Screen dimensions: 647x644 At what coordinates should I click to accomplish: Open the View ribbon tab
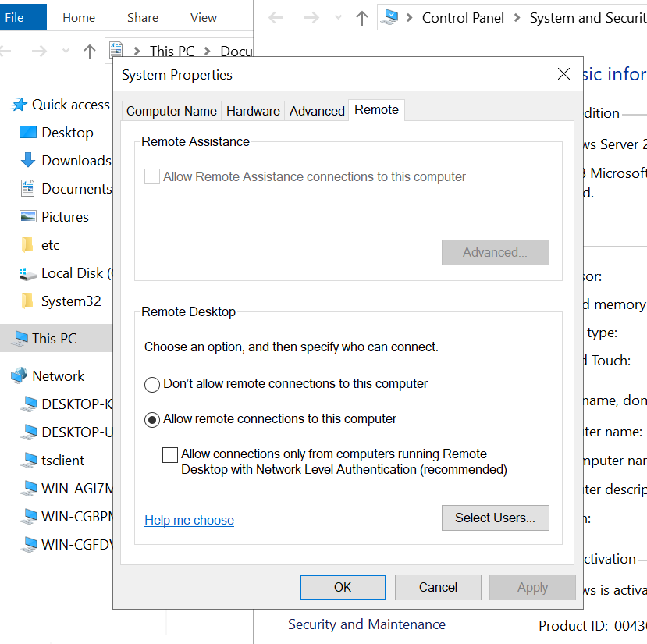point(203,17)
